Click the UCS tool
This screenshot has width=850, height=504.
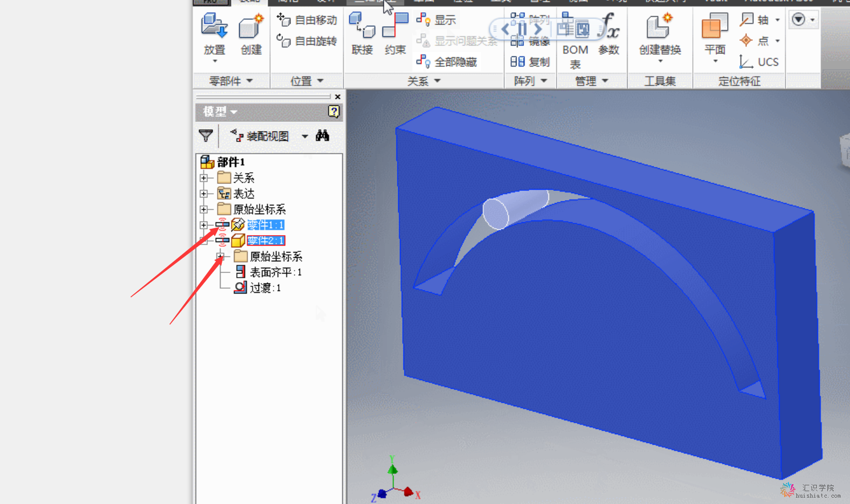[759, 62]
